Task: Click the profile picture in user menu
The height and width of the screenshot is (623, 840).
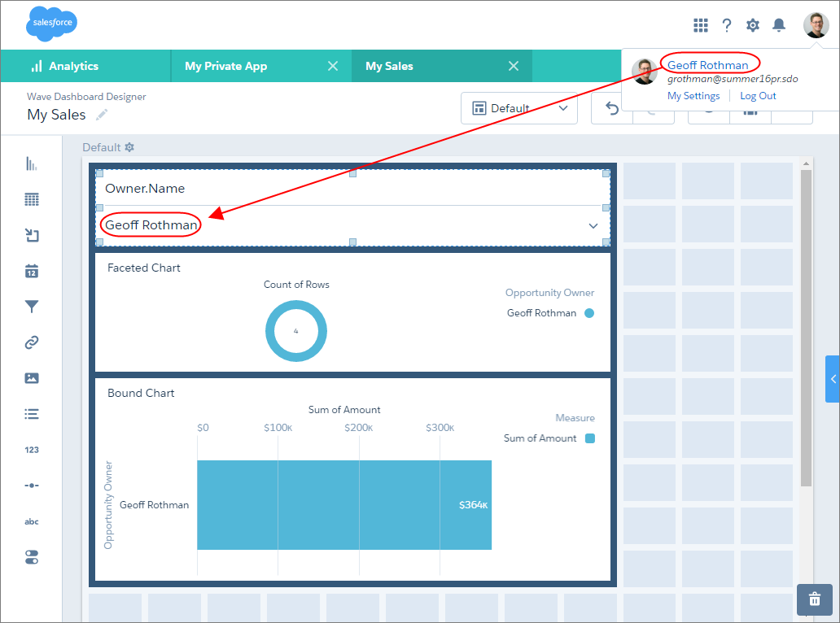Action: coord(645,72)
